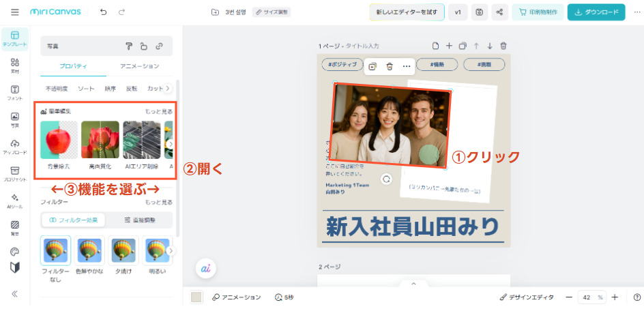644x309 pixels.
Task: Select the 順序 (order) option
Action: click(x=110, y=89)
